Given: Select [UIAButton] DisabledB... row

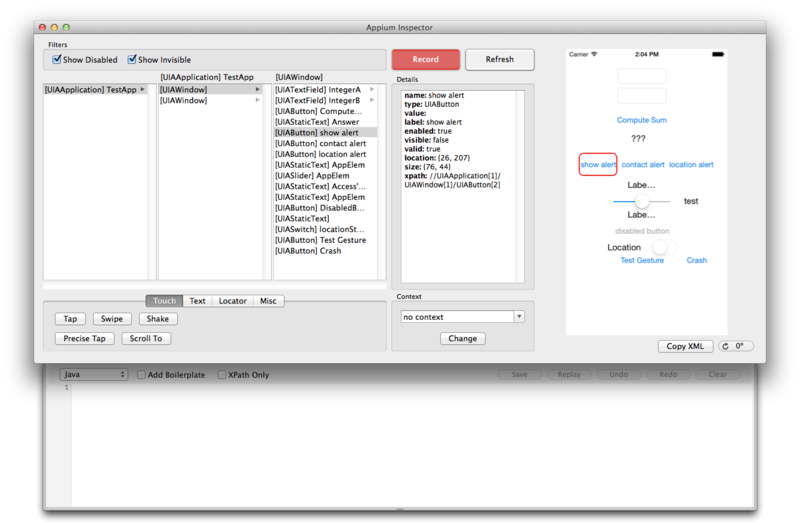Looking at the screenshot, I should [x=326, y=208].
